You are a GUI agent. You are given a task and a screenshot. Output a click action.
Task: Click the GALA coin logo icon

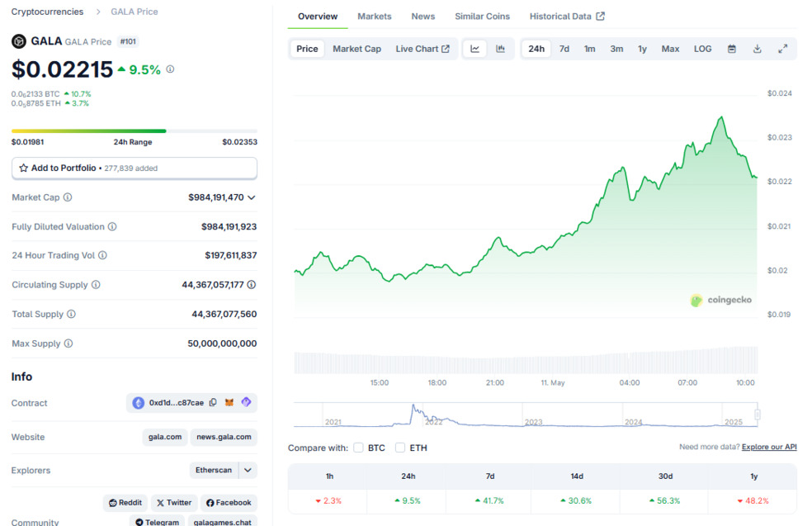19,41
